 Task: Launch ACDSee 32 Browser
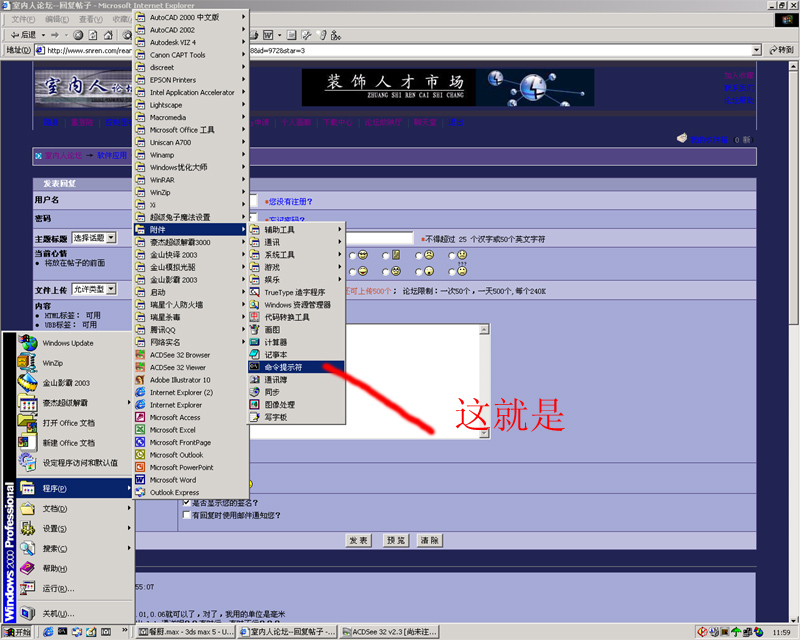coord(191,355)
